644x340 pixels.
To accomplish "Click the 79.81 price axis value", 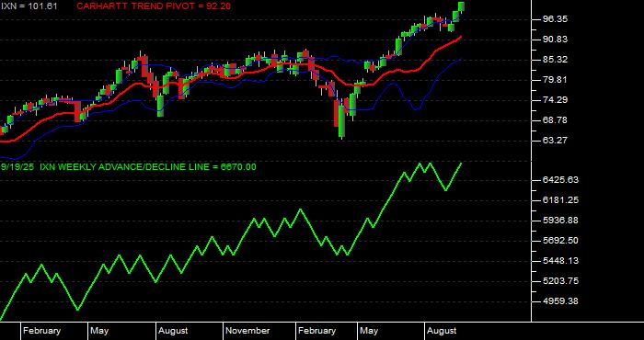I will (x=555, y=80).
